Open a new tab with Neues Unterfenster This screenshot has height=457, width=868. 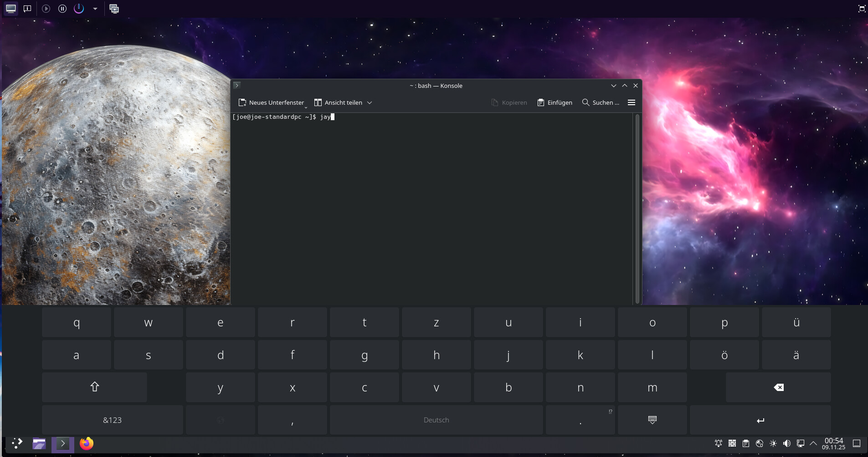272,102
